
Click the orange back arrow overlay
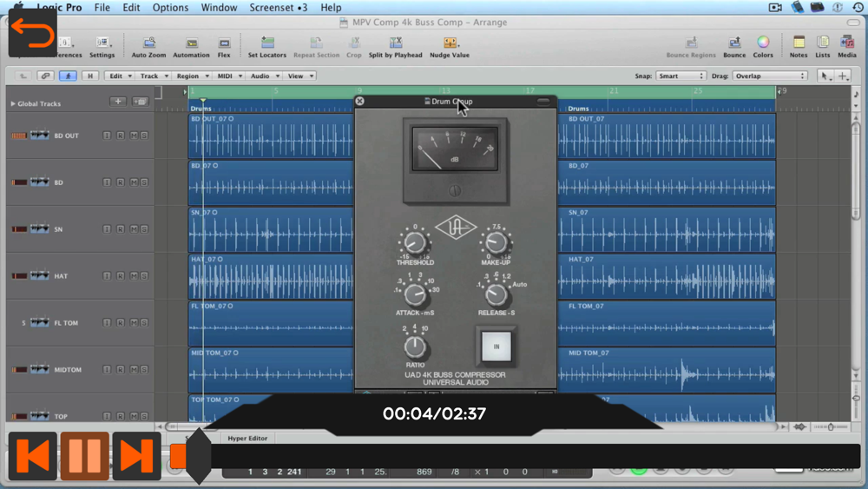32,33
